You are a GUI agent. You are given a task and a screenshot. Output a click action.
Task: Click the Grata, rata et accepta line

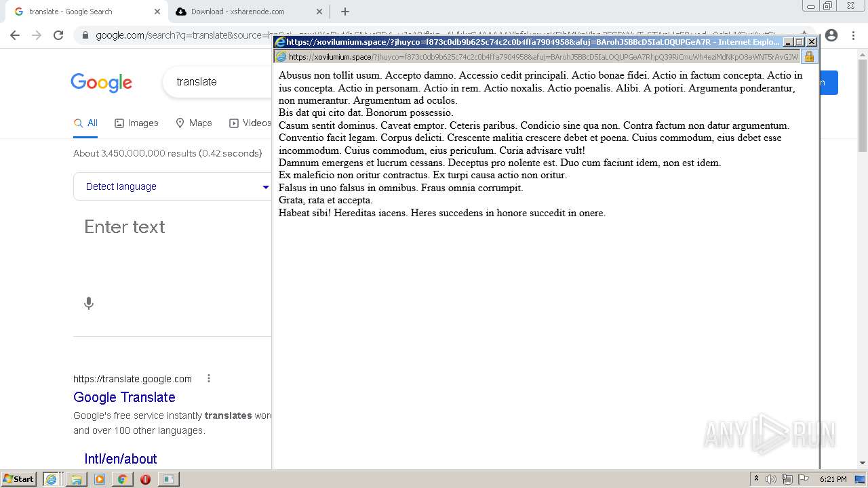[325, 200]
